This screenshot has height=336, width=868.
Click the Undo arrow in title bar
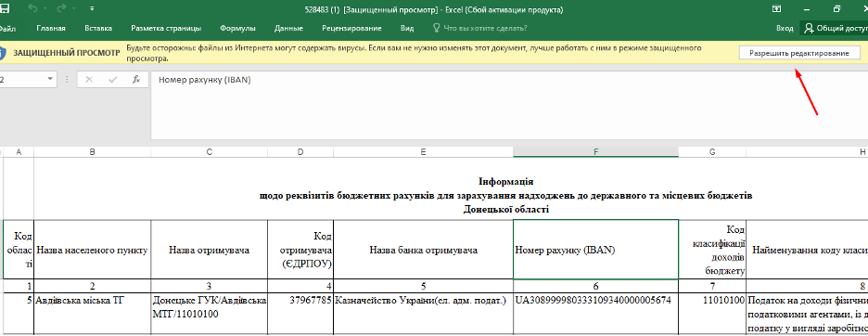[32, 9]
